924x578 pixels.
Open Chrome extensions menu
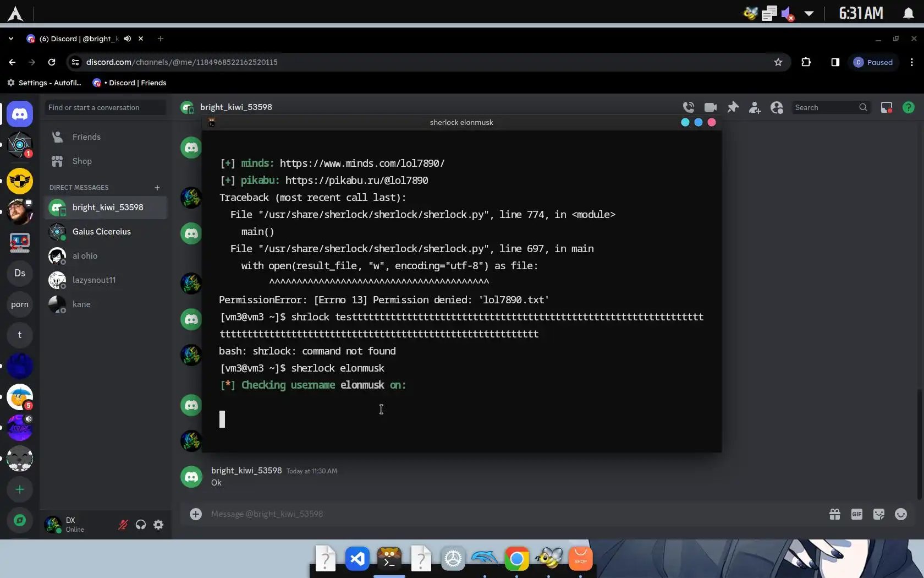coord(806,62)
